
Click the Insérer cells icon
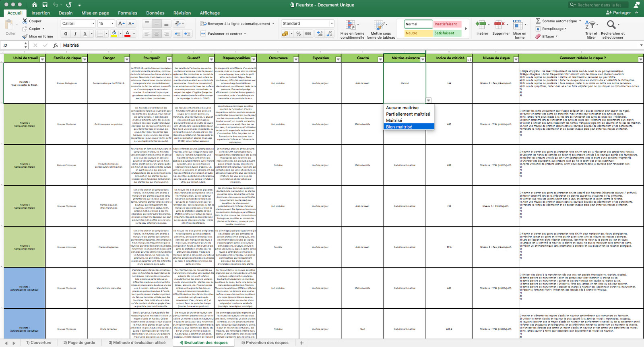coord(481,25)
